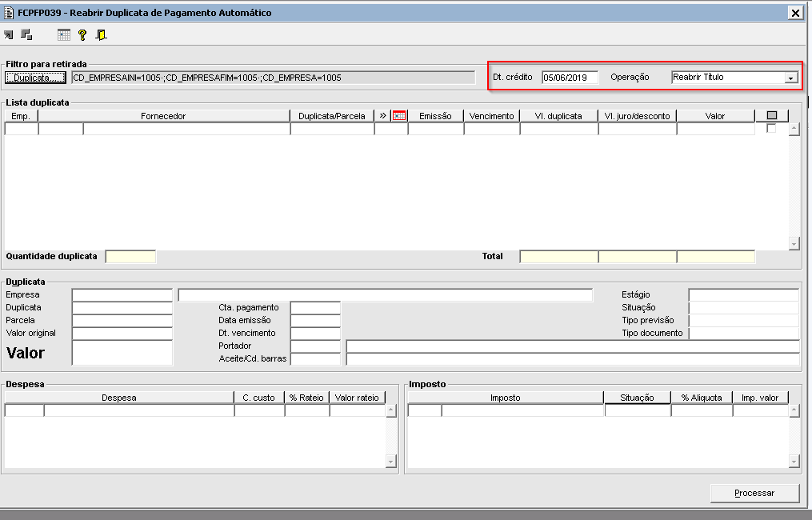Click the Duplicata... filter button
This screenshot has height=520, width=812.
35,78
